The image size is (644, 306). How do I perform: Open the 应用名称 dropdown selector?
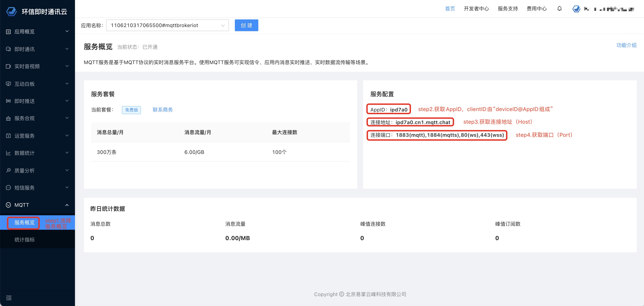167,25
